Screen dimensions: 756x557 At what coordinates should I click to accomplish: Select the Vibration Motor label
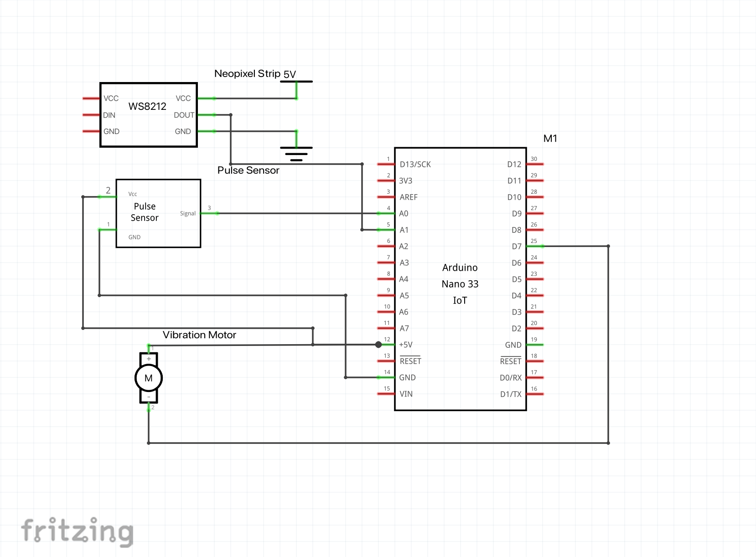[199, 335]
